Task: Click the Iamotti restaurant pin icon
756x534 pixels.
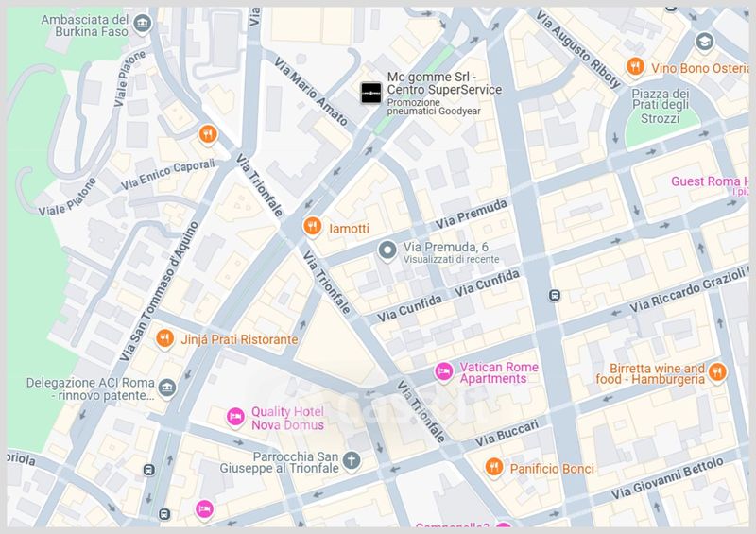Action: tap(313, 226)
